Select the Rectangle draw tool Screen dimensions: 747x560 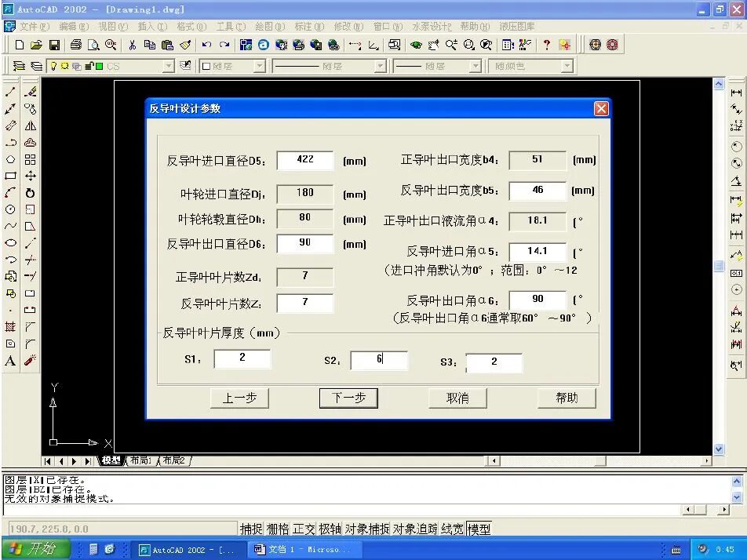(10, 176)
